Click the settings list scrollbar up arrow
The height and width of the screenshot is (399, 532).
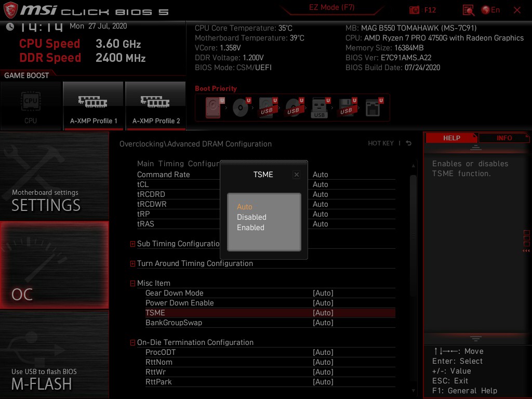(x=413, y=166)
